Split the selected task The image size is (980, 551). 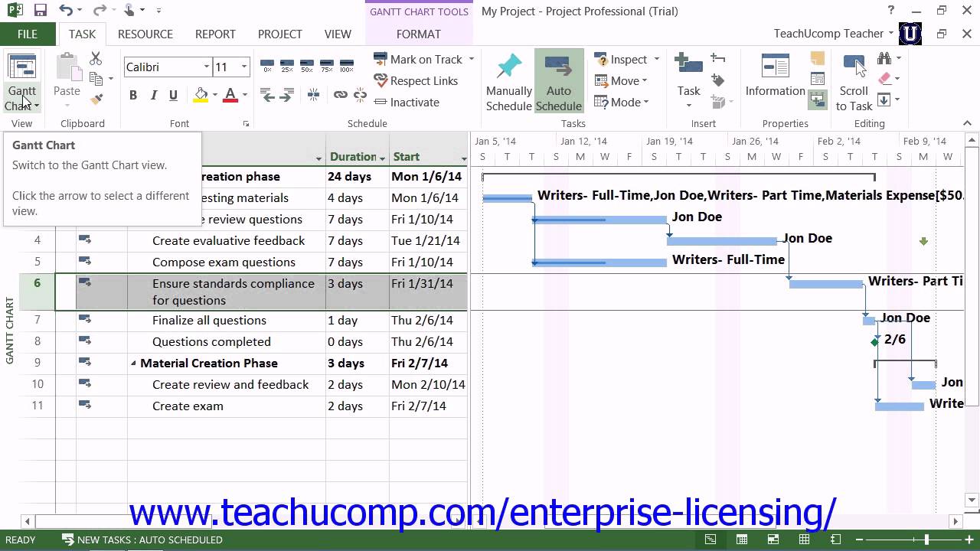click(314, 95)
